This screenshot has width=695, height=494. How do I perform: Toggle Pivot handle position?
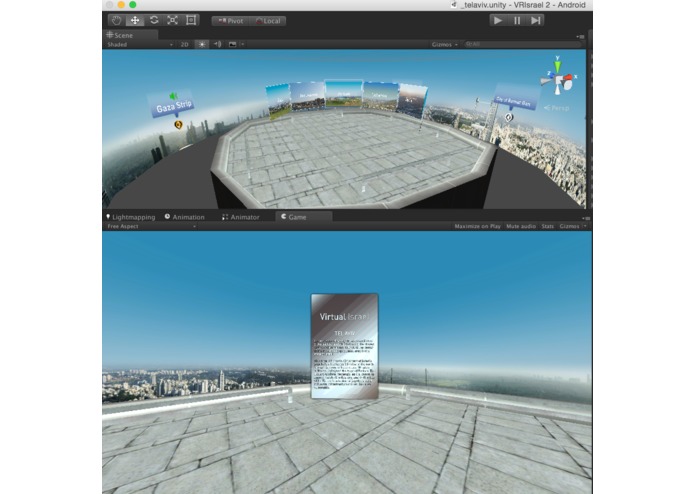[x=230, y=21]
